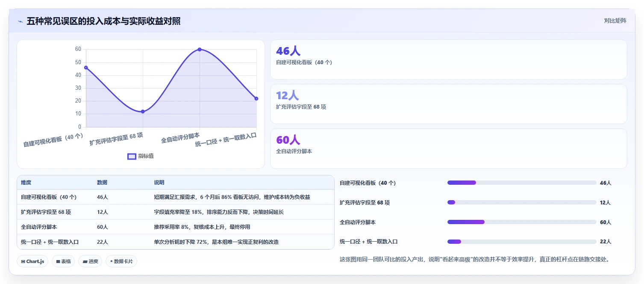Click the 维度 column header

pos(26,183)
